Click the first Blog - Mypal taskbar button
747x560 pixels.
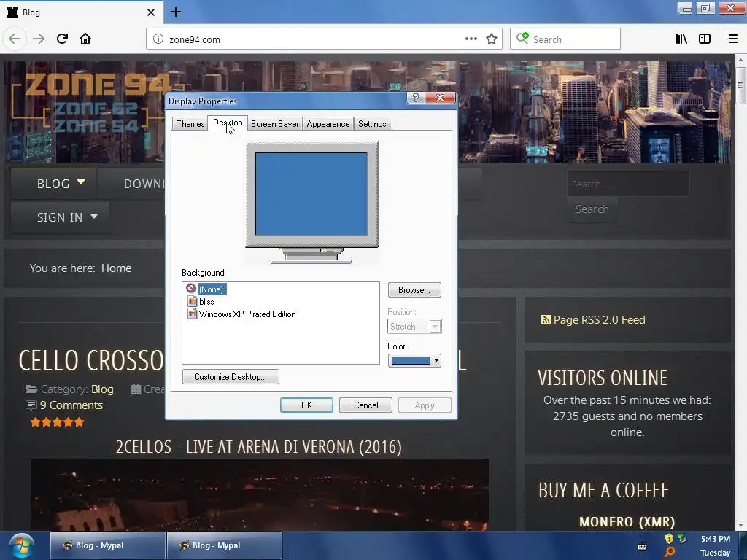[108, 545]
